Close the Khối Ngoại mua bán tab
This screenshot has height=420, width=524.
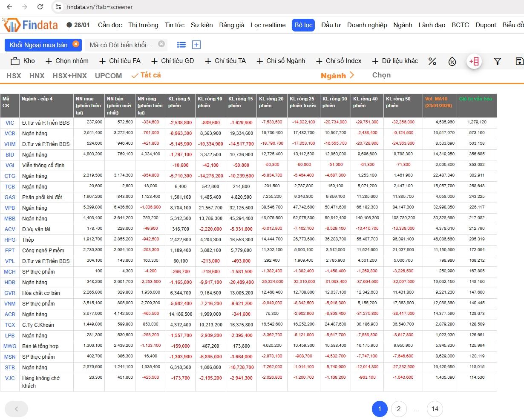76,44
